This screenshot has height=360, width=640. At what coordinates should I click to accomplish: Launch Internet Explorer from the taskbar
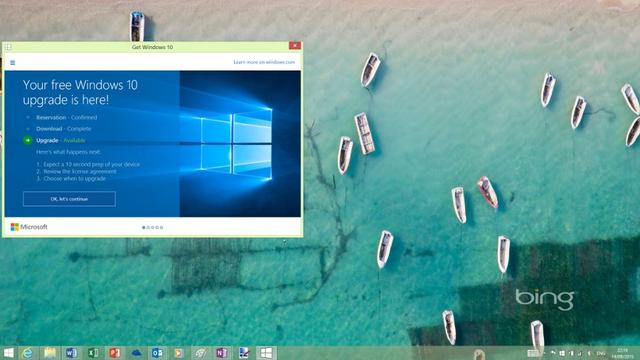pyautogui.click(x=28, y=353)
